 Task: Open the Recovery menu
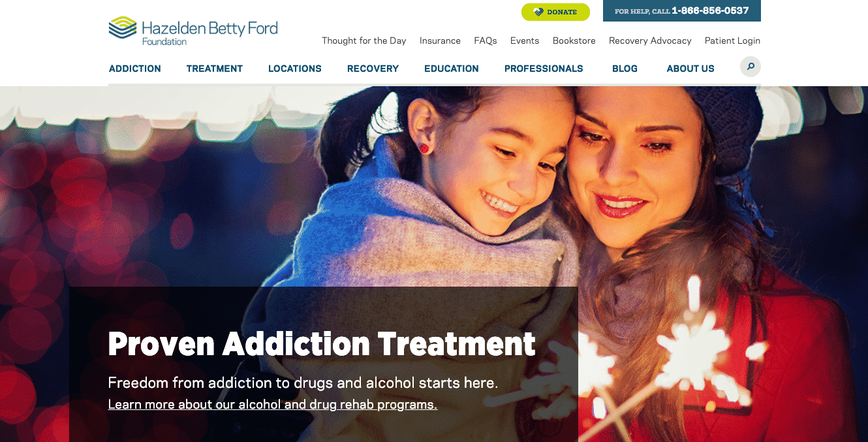coord(373,69)
